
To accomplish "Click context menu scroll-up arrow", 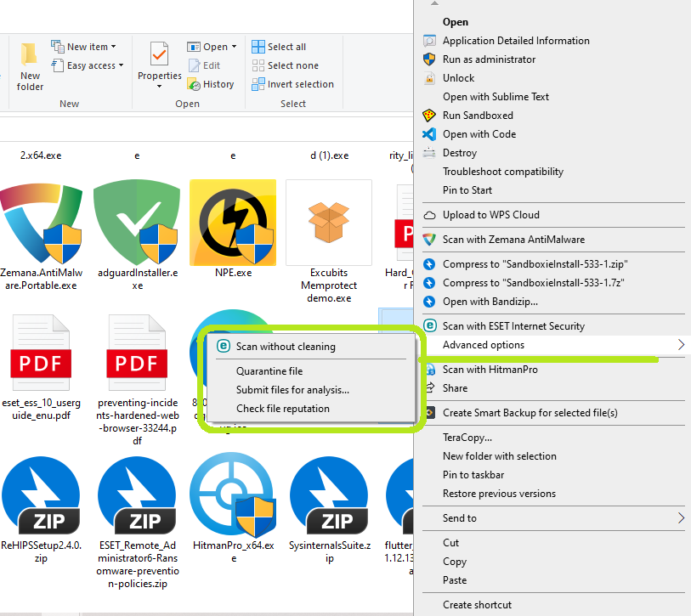I will 434,3.
